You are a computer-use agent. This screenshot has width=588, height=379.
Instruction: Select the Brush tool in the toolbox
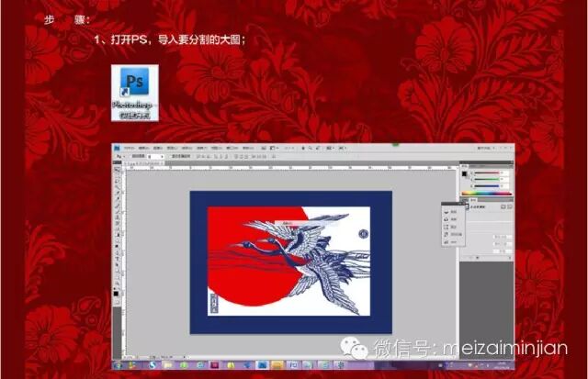tap(117, 212)
